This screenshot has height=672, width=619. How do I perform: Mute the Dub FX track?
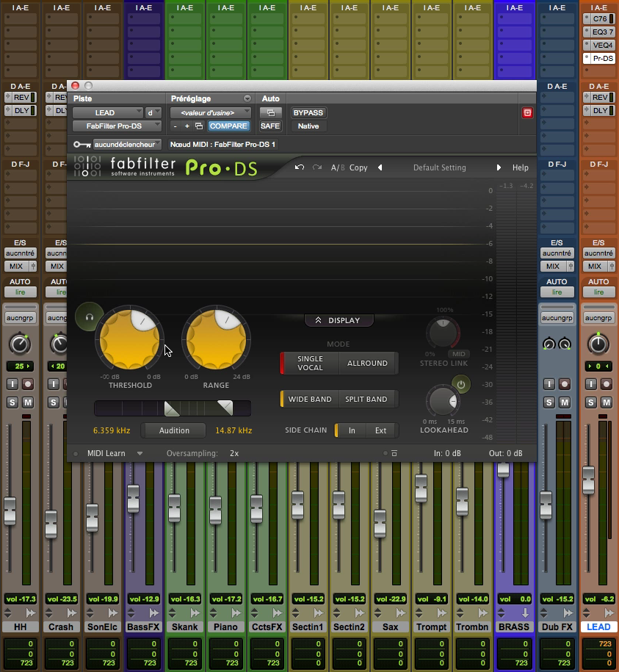coord(565,402)
